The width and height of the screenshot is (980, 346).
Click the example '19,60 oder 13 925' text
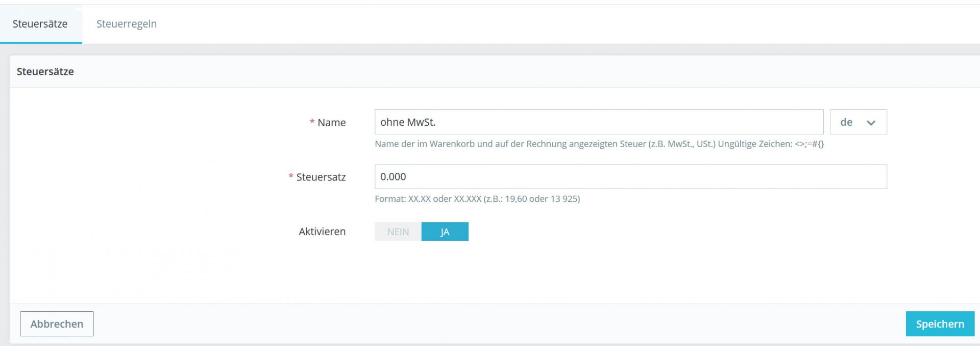[541, 199]
